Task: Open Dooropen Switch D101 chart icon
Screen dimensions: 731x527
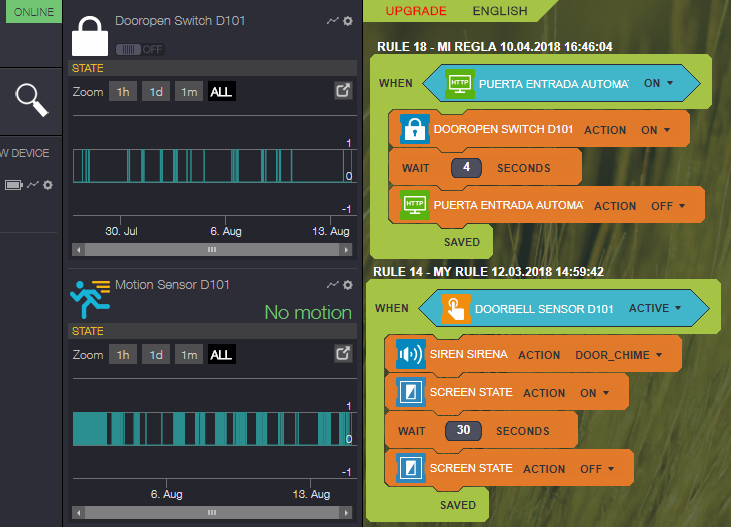Action: [x=333, y=21]
